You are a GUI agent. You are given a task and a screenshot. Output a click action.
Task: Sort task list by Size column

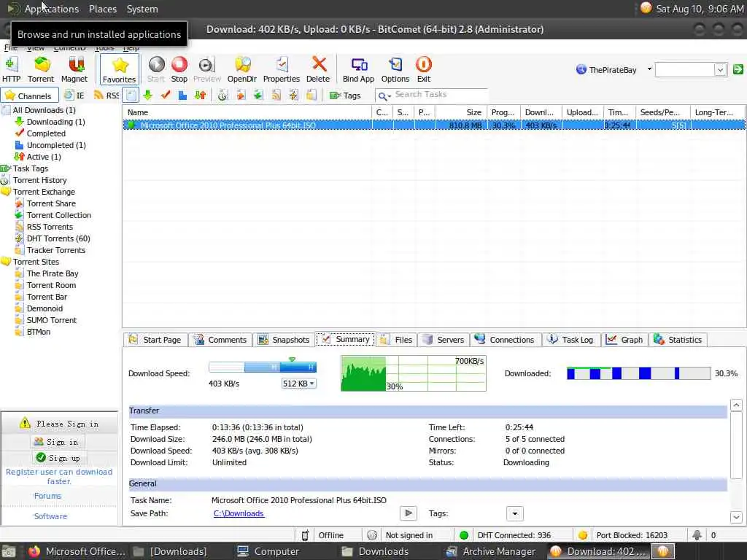pos(461,112)
